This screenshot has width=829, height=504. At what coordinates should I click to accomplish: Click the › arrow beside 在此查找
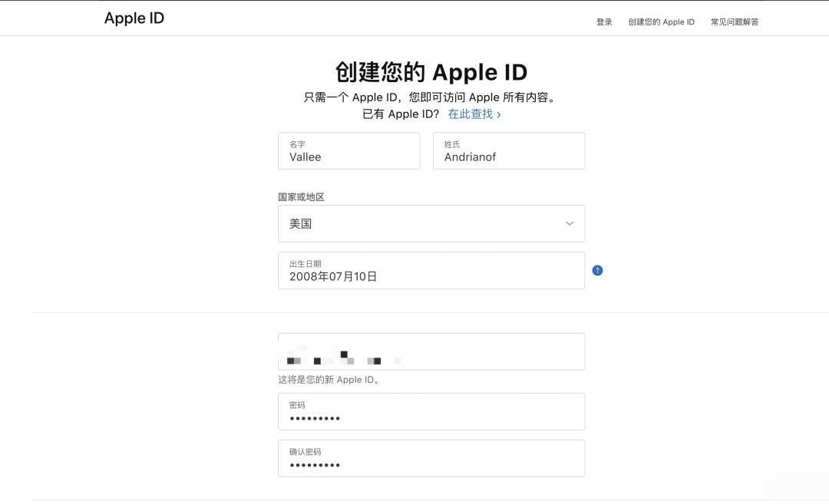[499, 114]
